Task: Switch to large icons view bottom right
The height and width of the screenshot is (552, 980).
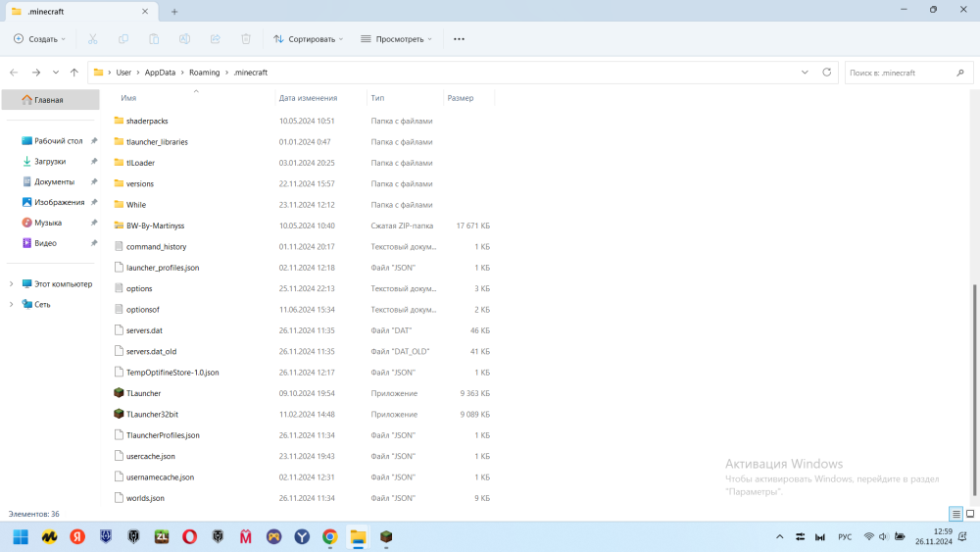Action: (970, 514)
